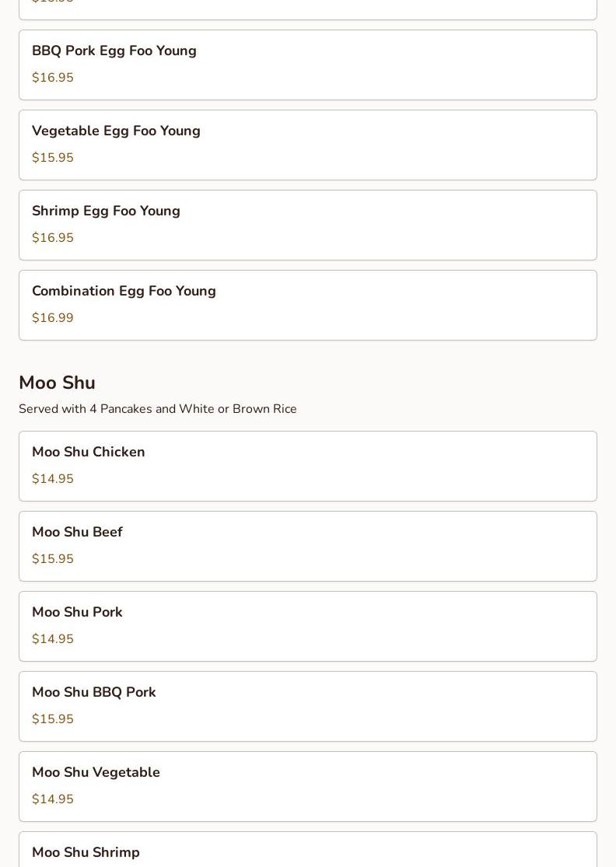Click the price under Moo Shu Vegetable
The height and width of the screenshot is (867, 616).
click(53, 799)
